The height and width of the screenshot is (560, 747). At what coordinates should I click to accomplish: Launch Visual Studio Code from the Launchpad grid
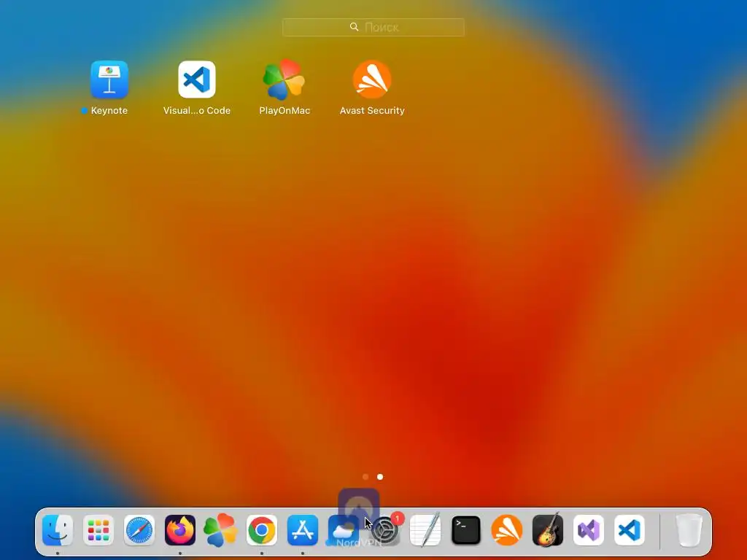197,79
